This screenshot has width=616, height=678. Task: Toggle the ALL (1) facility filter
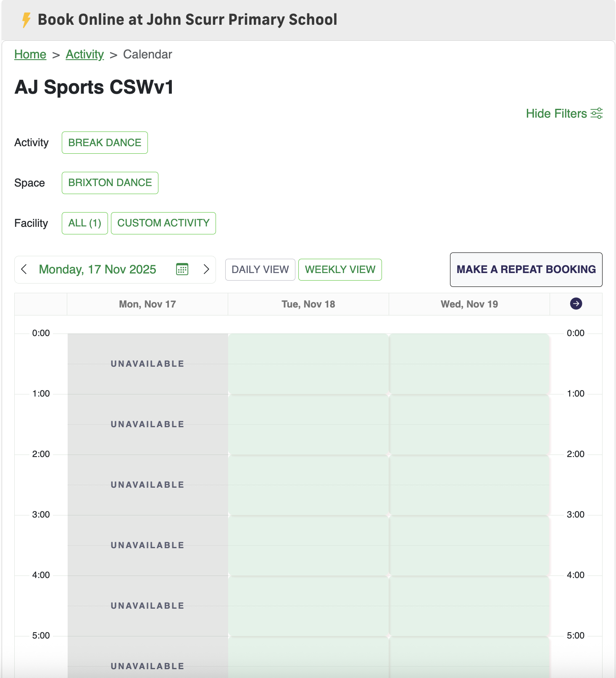point(85,223)
